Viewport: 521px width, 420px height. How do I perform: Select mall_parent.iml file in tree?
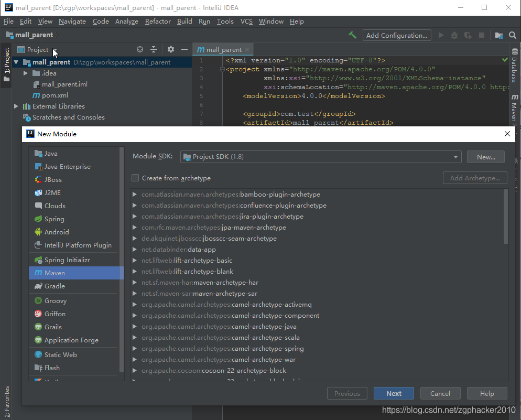[x=60, y=84]
